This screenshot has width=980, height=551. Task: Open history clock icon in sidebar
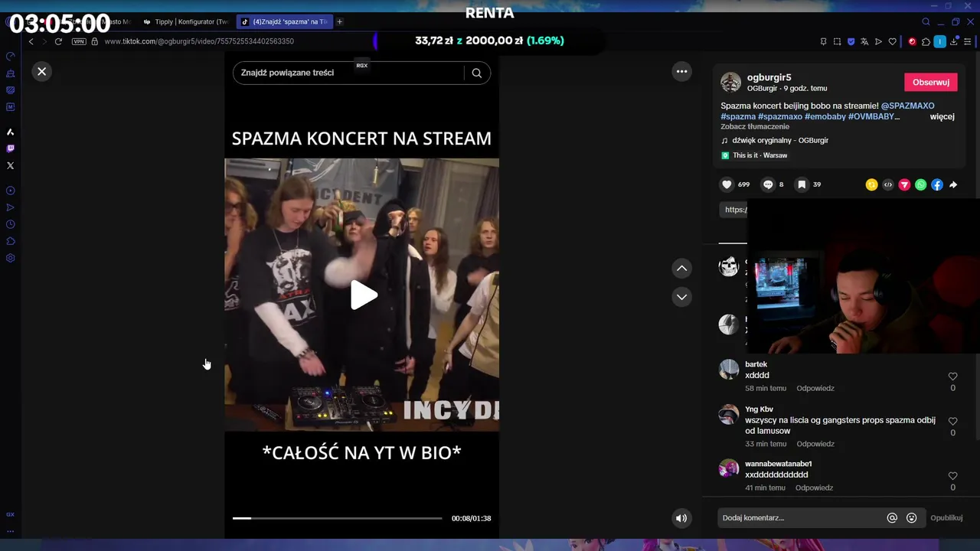[x=10, y=224]
